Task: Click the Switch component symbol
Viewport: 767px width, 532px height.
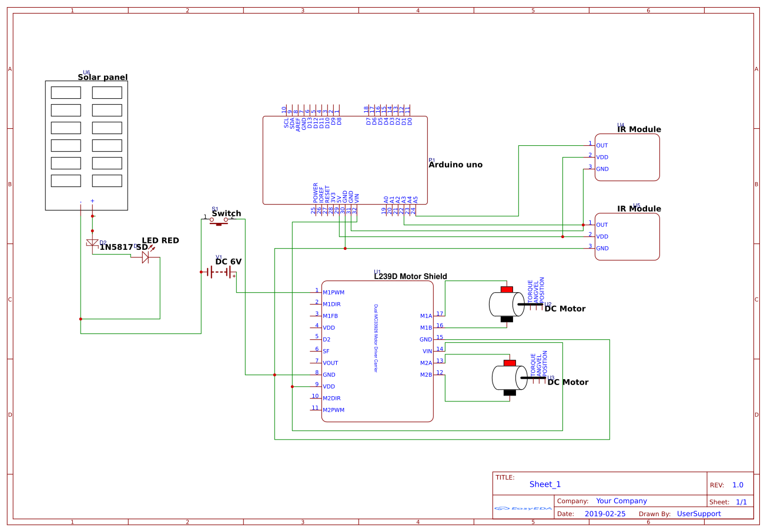Action: 219,220
